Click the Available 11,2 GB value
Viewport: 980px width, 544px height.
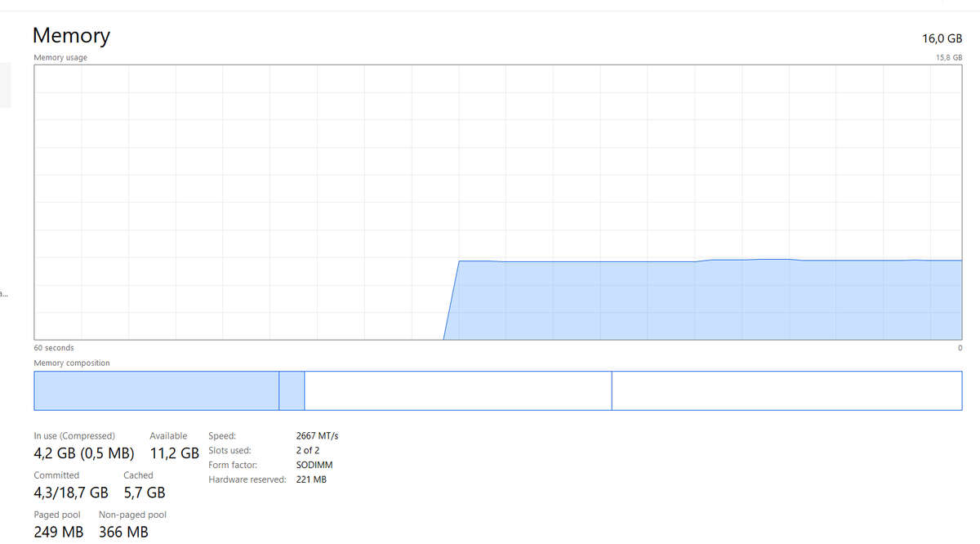tap(174, 453)
